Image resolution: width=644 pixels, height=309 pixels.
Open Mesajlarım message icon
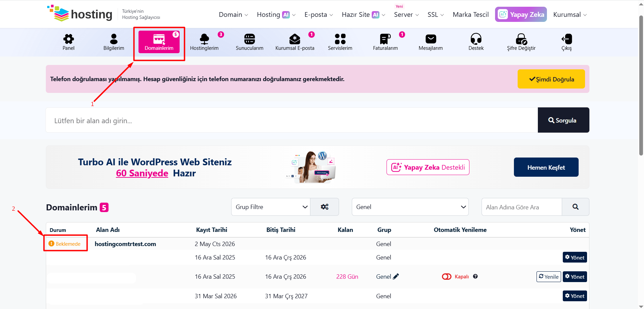click(431, 39)
